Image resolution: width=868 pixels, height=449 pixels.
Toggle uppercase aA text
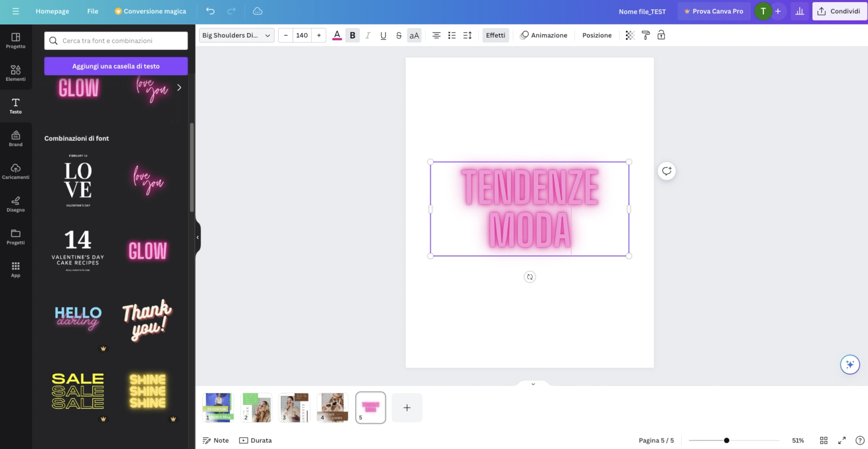point(414,35)
